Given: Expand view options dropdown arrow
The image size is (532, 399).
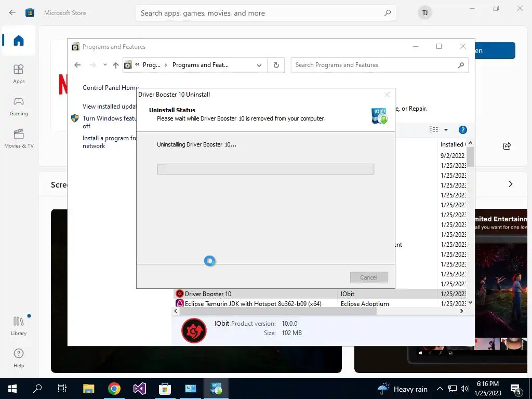Looking at the screenshot, I should (446, 130).
